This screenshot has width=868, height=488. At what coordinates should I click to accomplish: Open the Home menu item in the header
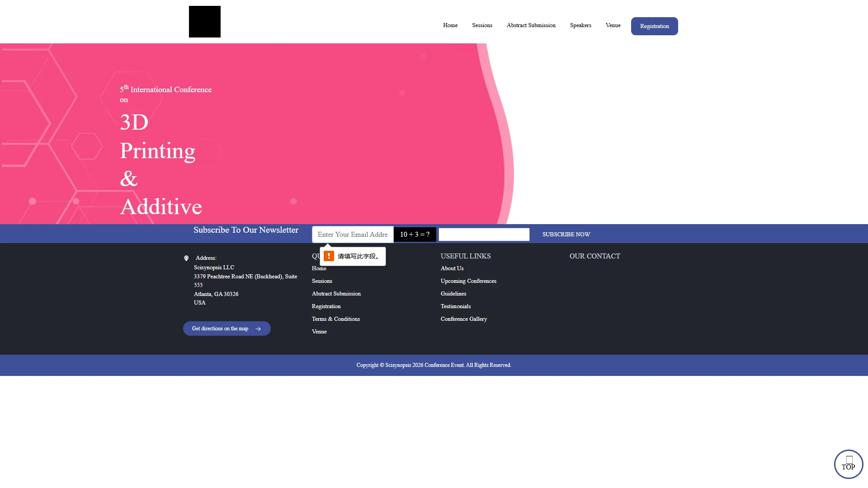click(x=450, y=25)
